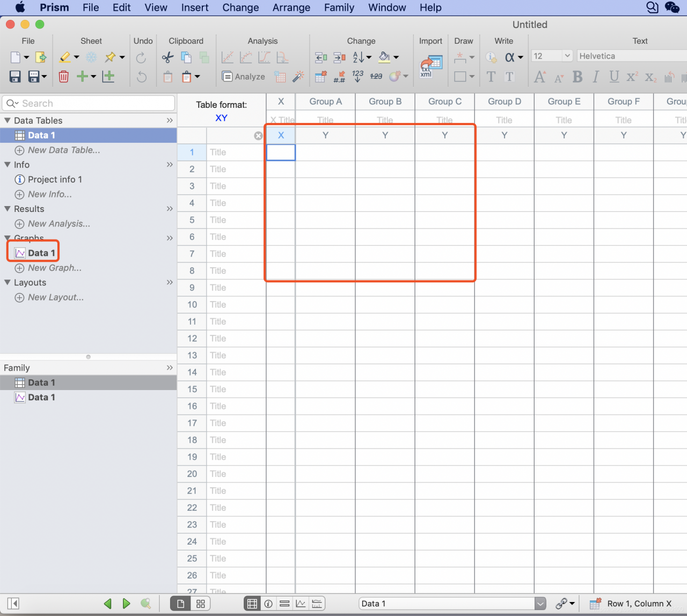Image resolution: width=687 pixels, height=616 pixels.
Task: Click the Undo arrow icon
Action: tap(141, 77)
